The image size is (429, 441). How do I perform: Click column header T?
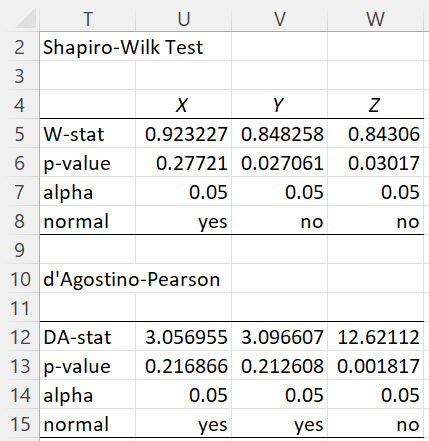(88, 19)
